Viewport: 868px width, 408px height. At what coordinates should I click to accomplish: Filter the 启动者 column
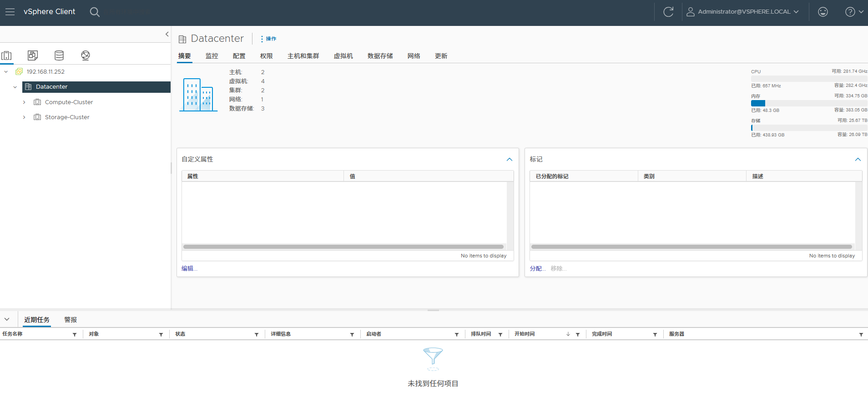pos(457,335)
